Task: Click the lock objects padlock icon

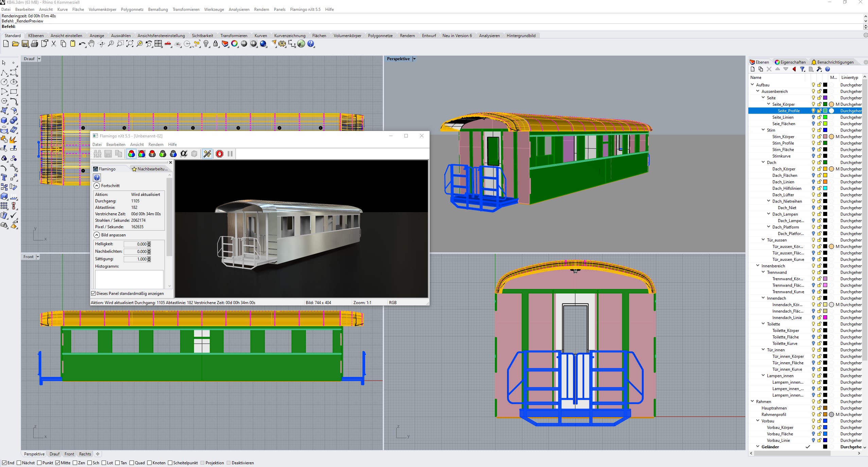Action: (x=215, y=44)
